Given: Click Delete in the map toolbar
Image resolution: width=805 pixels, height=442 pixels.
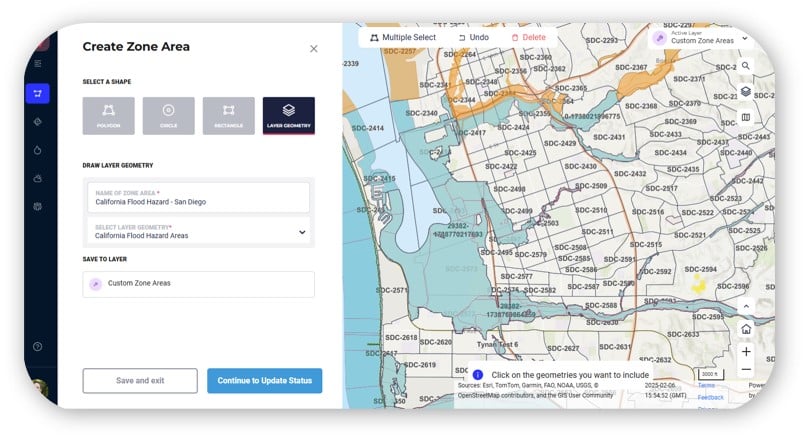Looking at the screenshot, I should pyautogui.click(x=528, y=37).
